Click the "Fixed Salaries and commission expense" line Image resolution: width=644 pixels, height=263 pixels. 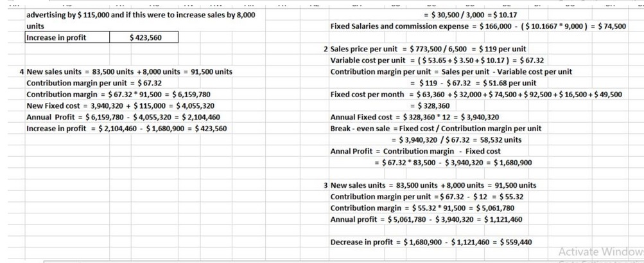(x=478, y=26)
